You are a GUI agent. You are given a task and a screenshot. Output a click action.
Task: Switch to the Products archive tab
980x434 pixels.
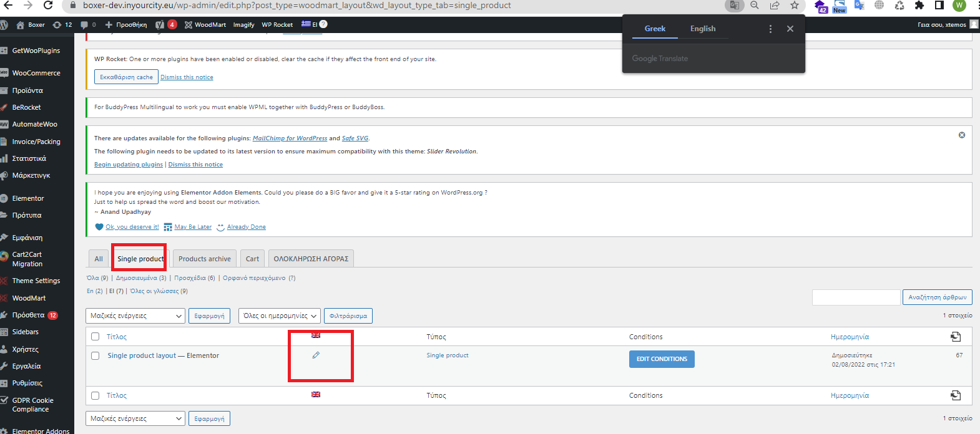point(205,259)
